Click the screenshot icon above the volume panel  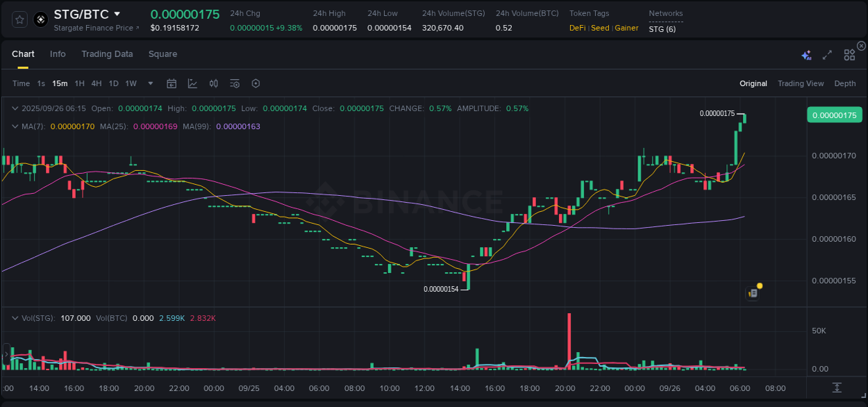click(753, 292)
